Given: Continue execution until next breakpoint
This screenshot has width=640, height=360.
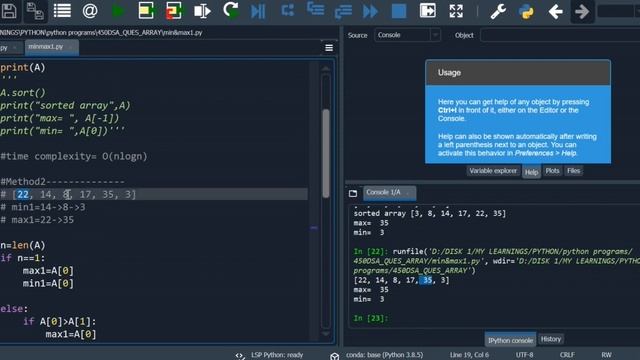Looking at the screenshot, I should click(370, 11).
